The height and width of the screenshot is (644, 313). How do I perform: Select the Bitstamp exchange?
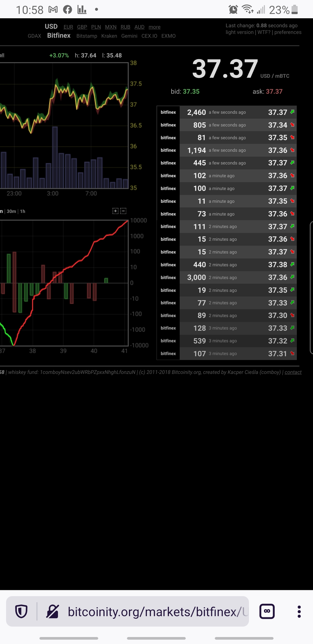(87, 36)
